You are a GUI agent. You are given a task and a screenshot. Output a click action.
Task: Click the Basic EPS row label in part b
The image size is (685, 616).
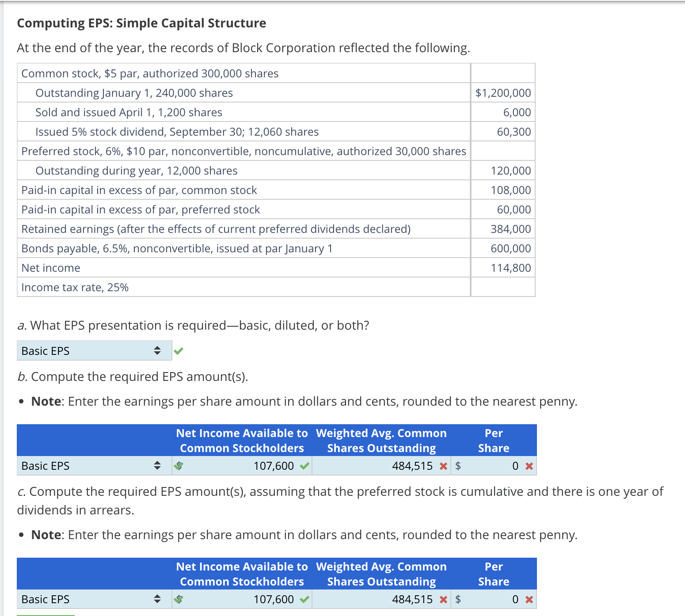[x=46, y=466]
